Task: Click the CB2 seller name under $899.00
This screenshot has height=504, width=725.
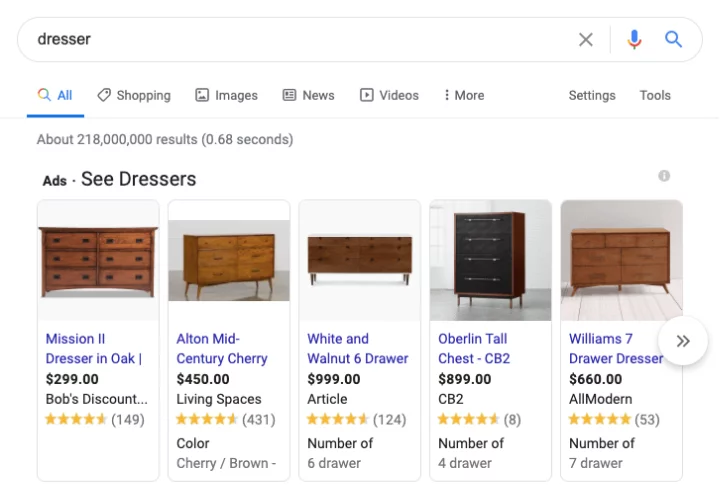Action: click(451, 399)
